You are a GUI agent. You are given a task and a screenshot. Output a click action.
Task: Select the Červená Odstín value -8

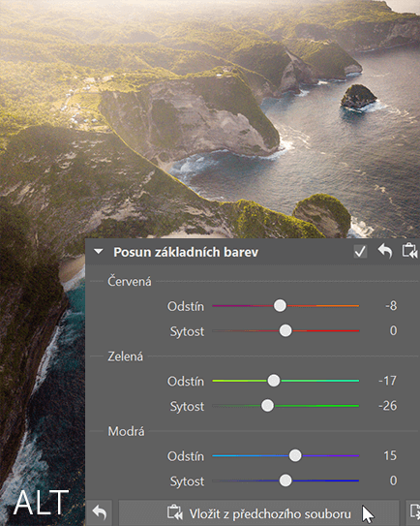tap(391, 306)
